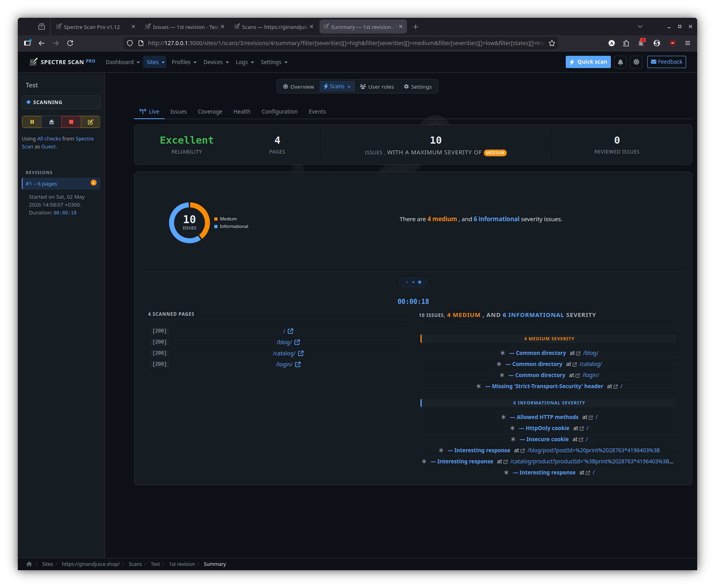Screen dimensions: 715x588
Task: Open 6 informational issues link
Action: 496,219
